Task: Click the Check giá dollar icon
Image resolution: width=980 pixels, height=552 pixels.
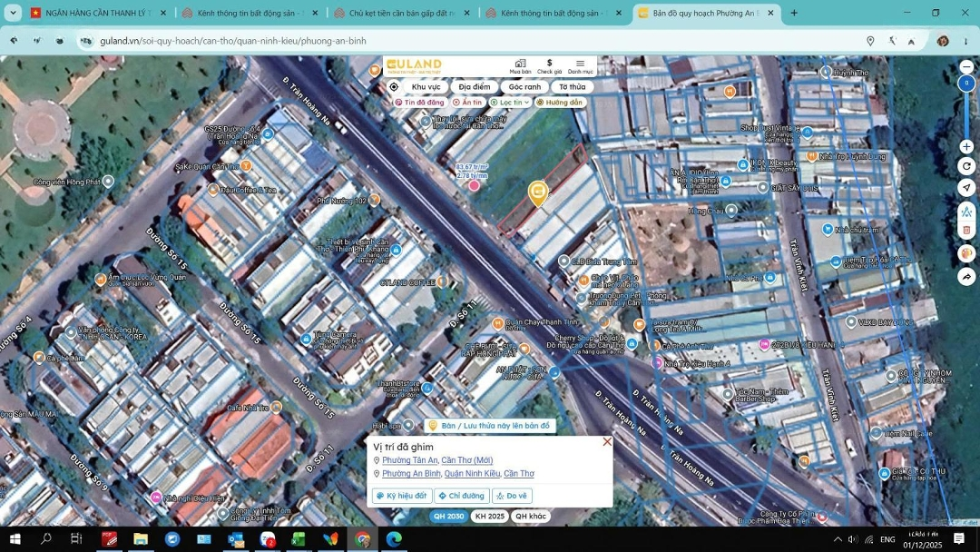Action: (x=549, y=66)
